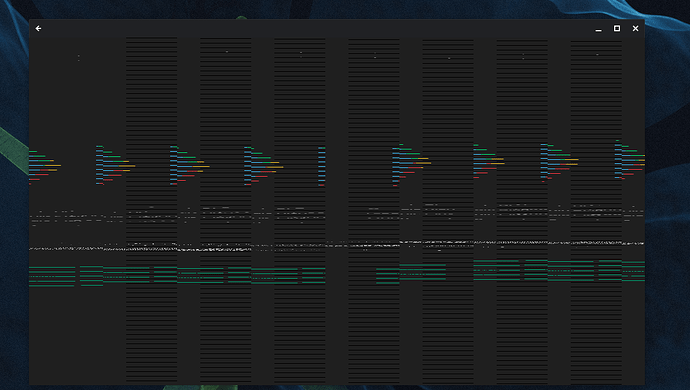This screenshot has width=690, height=390.
Task: Minimize the app window
Action: tap(598, 29)
